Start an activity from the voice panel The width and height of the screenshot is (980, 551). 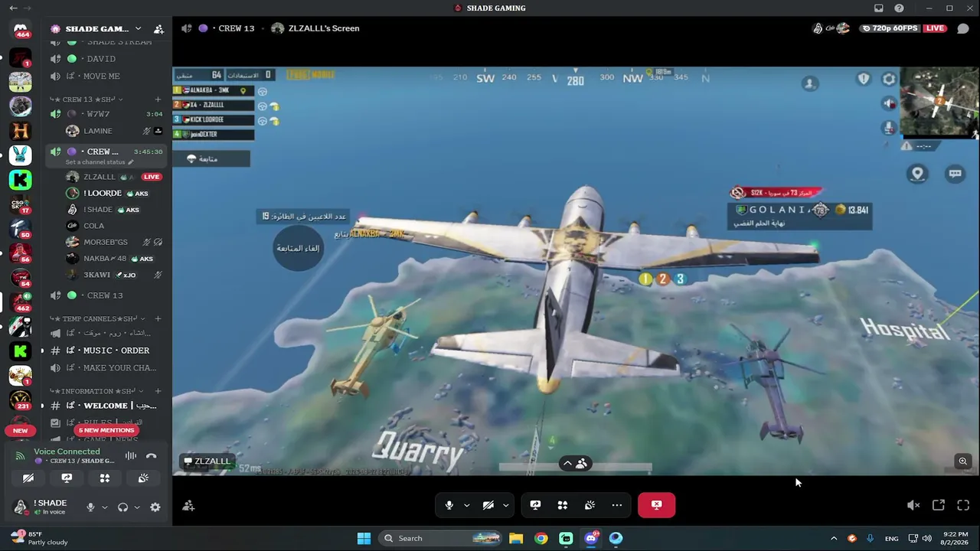pyautogui.click(x=105, y=478)
